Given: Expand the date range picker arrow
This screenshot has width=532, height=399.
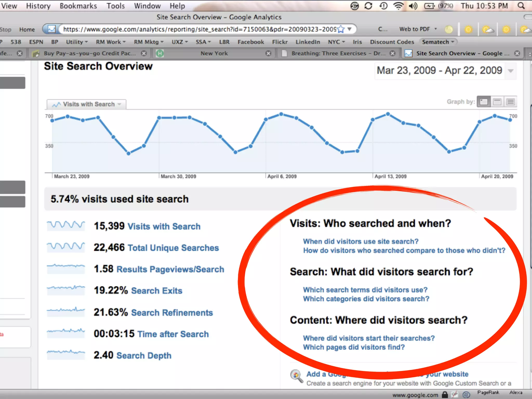Looking at the screenshot, I should click(510, 71).
